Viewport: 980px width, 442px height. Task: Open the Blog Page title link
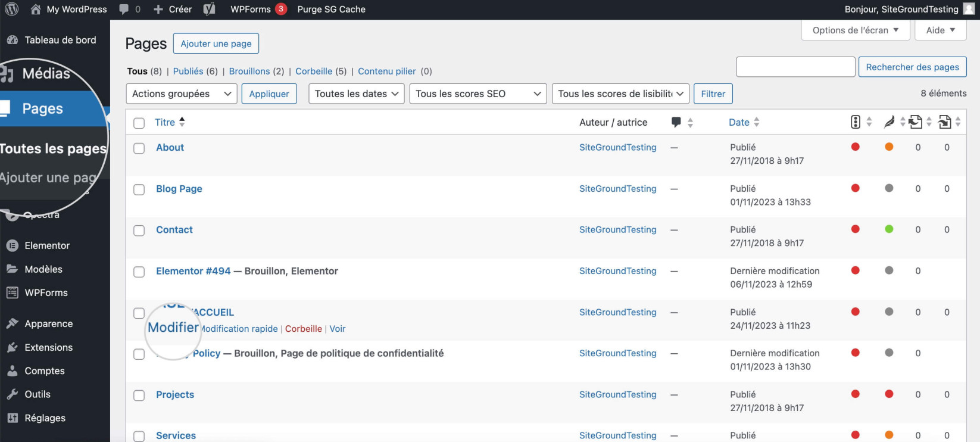pos(179,189)
